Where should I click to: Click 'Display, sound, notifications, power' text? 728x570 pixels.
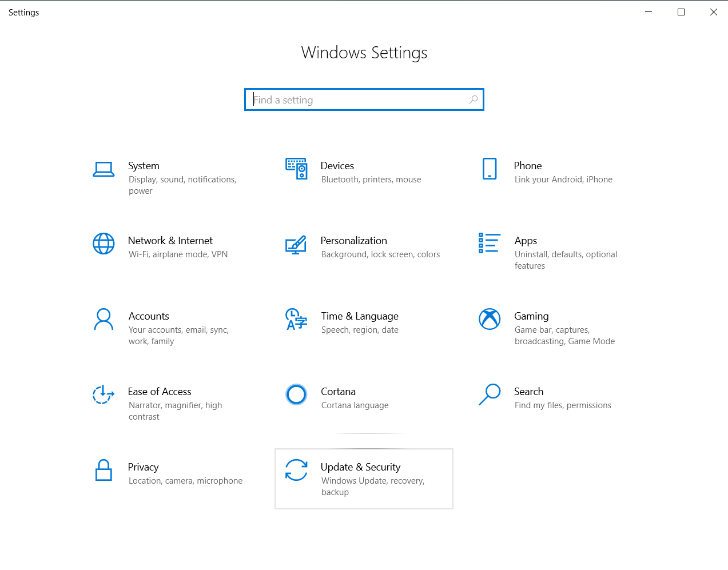[x=182, y=185]
